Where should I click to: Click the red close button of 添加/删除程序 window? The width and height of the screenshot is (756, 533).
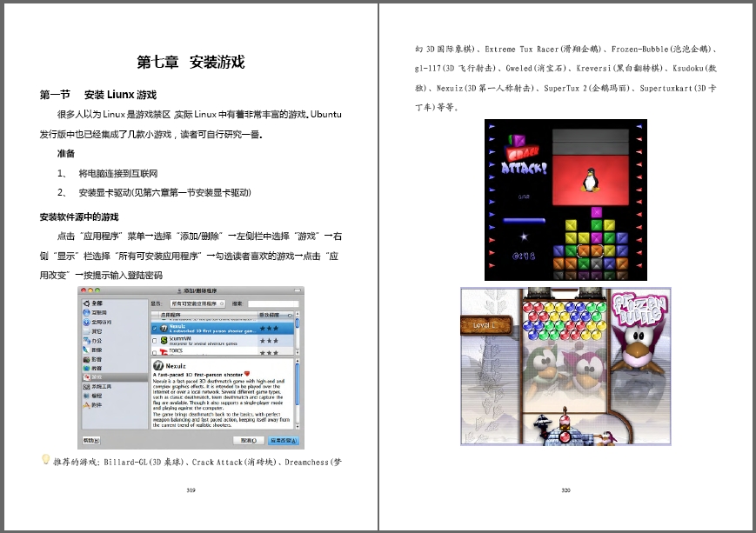pos(84,290)
